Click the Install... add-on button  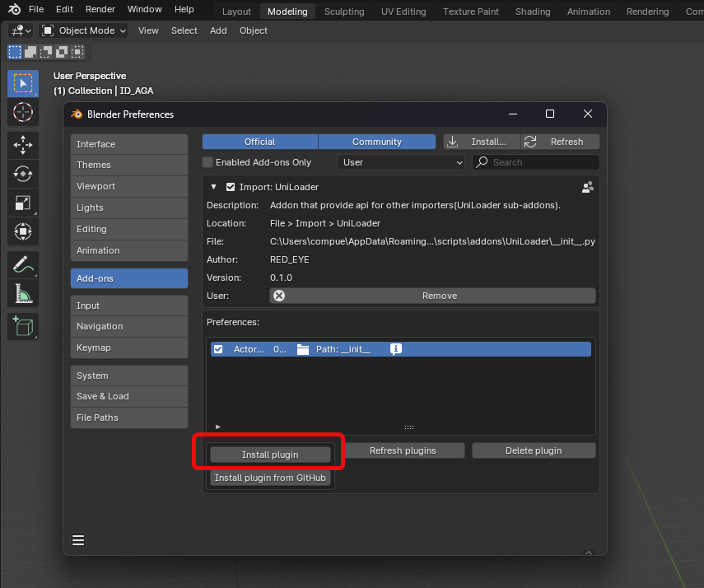pyautogui.click(x=483, y=142)
